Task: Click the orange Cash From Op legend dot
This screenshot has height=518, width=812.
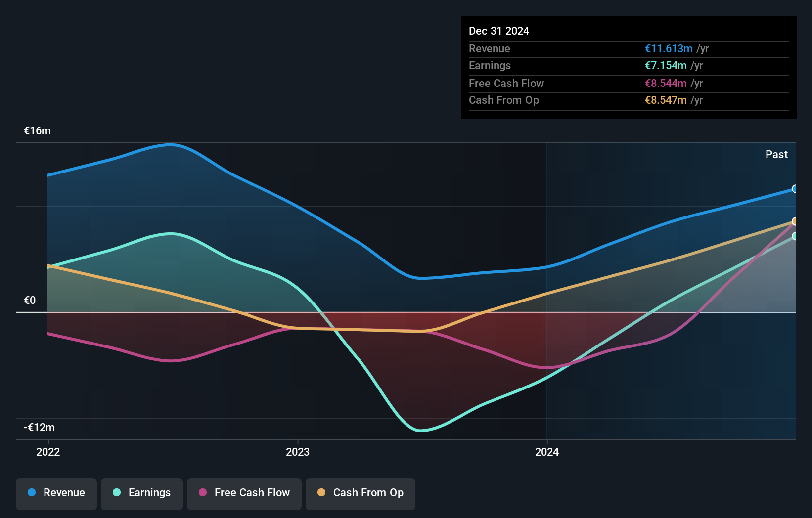Action: [x=321, y=492]
